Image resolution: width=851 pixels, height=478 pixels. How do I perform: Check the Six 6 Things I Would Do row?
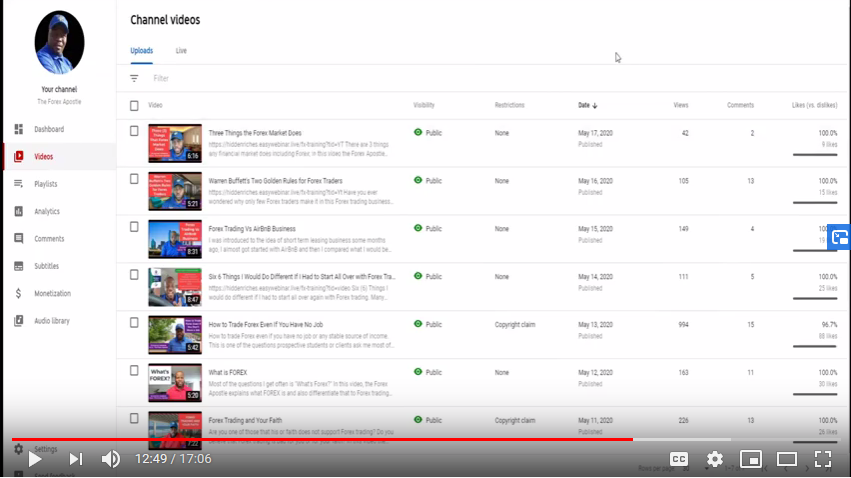point(134,275)
